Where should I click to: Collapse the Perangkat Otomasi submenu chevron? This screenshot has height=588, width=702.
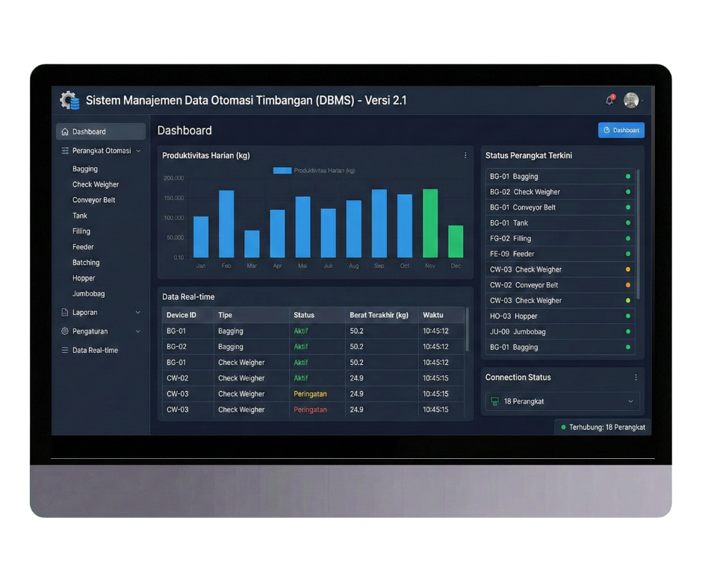[138, 151]
